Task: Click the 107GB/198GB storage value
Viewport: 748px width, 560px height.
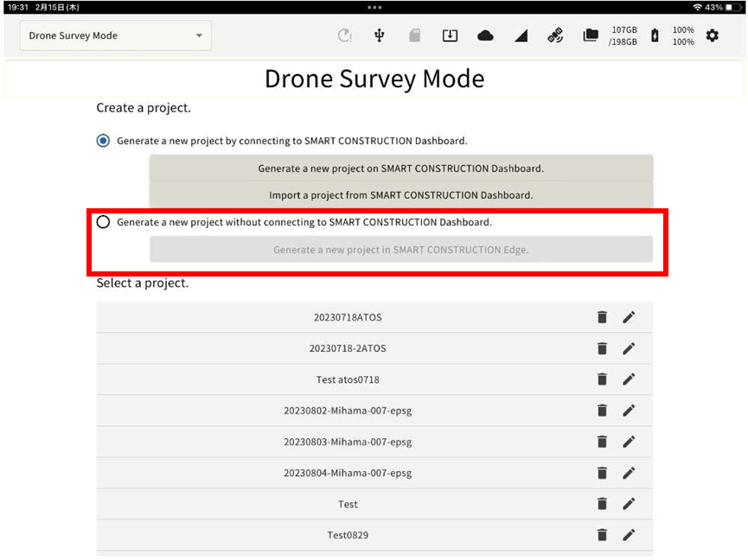Action: [623, 35]
